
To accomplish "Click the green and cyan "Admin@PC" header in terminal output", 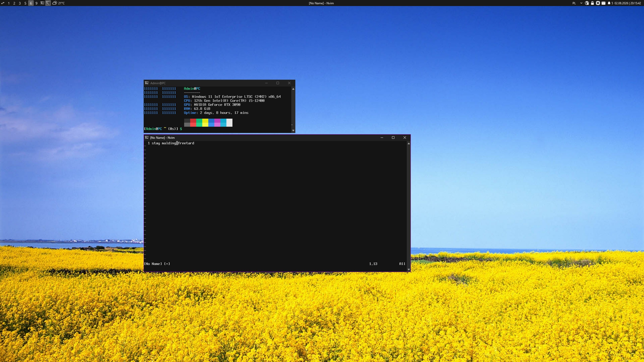I will coord(192,88).
